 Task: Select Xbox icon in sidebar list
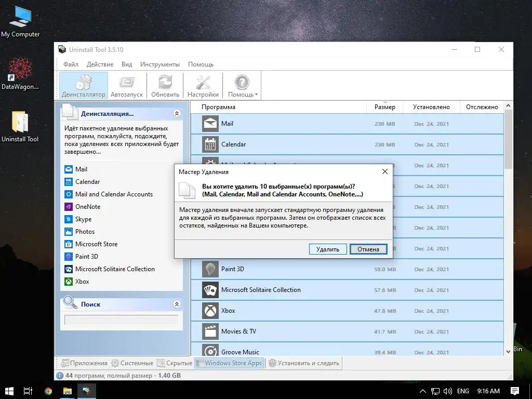(x=69, y=281)
